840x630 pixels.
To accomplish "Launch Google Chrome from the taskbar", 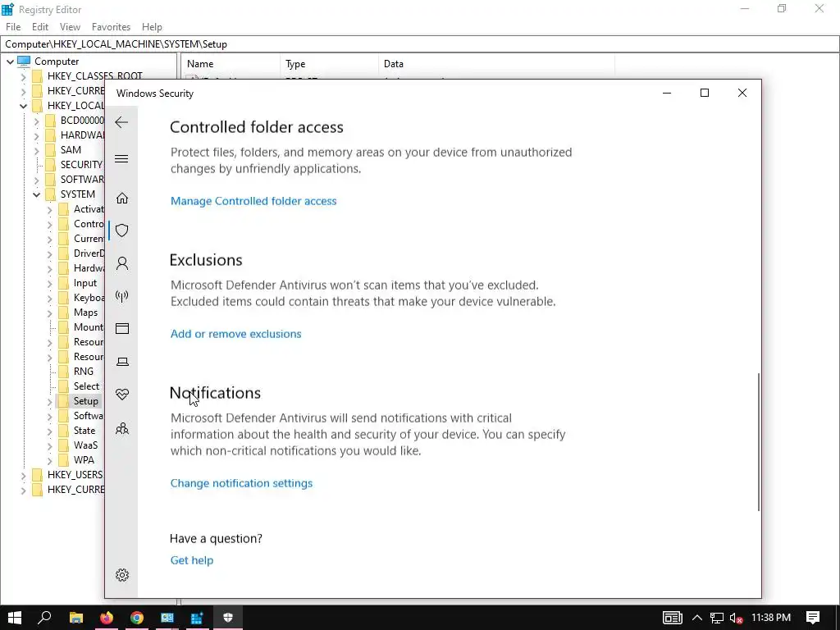I will coord(137,618).
